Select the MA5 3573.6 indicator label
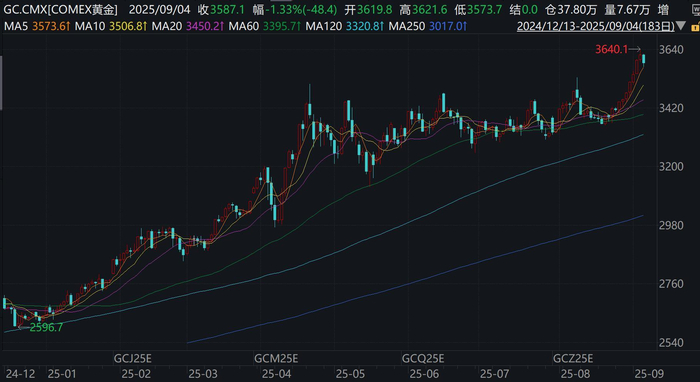The height and width of the screenshot is (382, 700). 37,27
